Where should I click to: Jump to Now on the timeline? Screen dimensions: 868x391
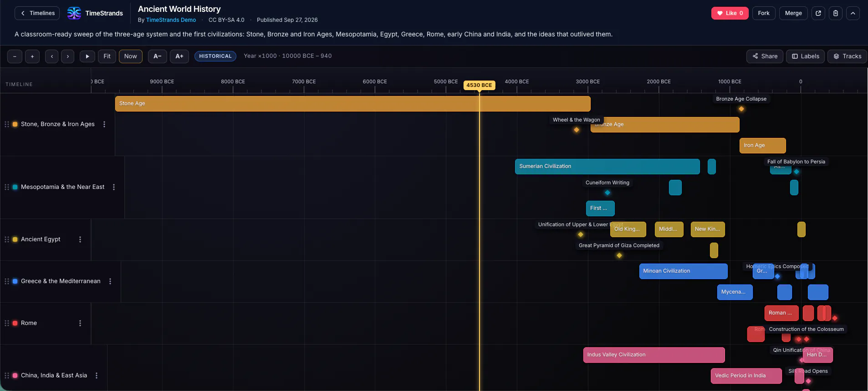(x=131, y=56)
